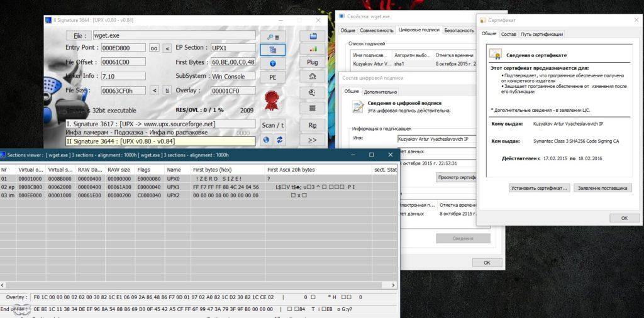Click the First Ascii 20h bytes column header

pos(318,170)
